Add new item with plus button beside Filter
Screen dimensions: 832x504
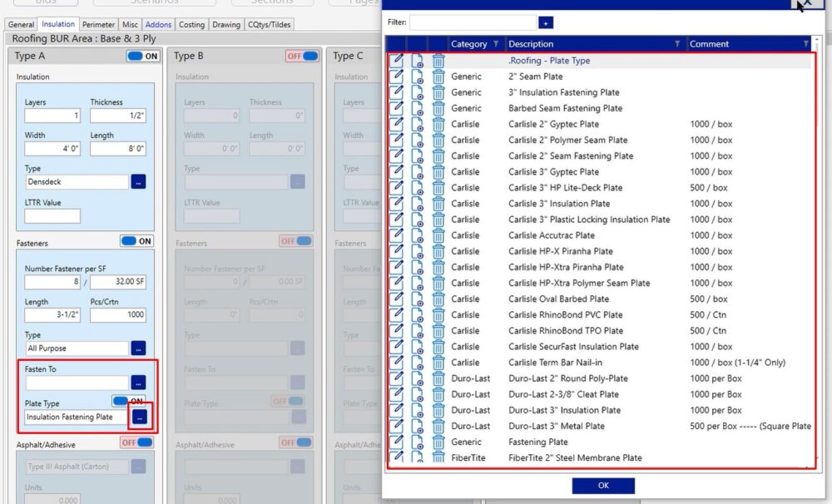coord(546,22)
